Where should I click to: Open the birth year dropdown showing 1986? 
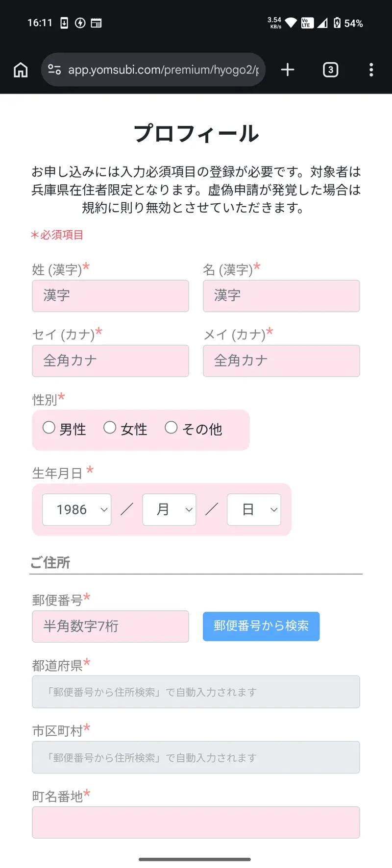pos(77,510)
